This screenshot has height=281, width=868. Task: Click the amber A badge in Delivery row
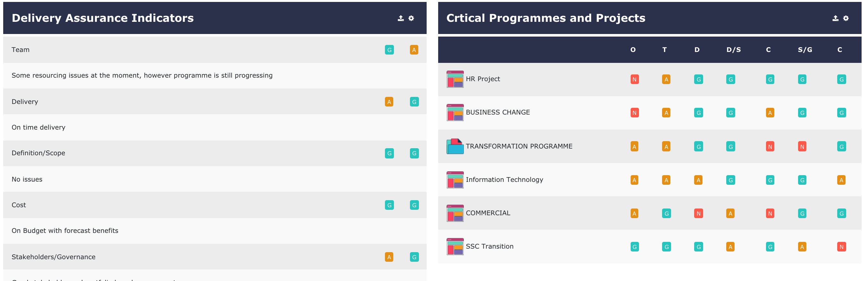pyautogui.click(x=389, y=102)
